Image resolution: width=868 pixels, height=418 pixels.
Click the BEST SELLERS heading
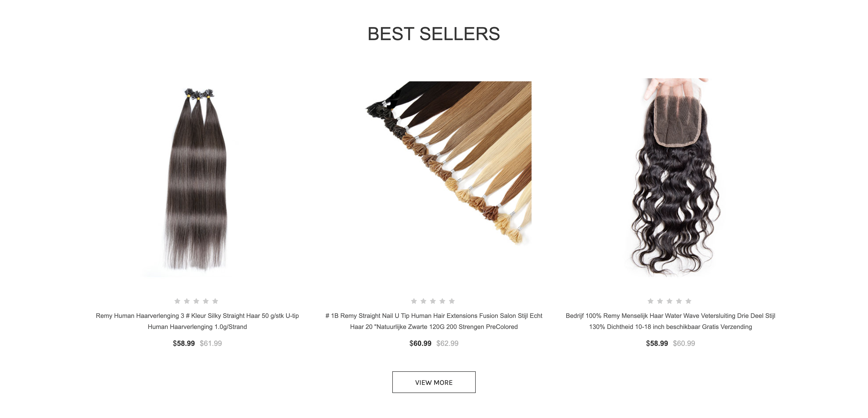tap(434, 34)
